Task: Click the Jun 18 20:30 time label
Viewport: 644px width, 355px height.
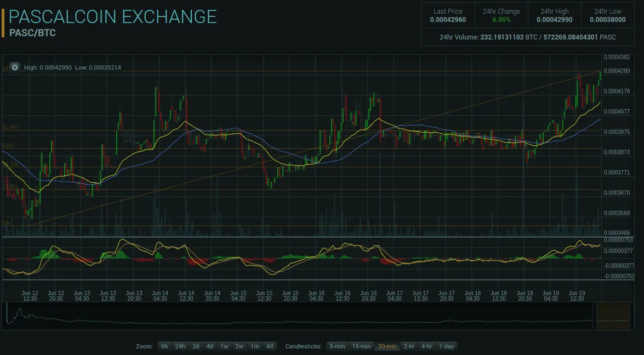Action: pyautogui.click(x=525, y=296)
